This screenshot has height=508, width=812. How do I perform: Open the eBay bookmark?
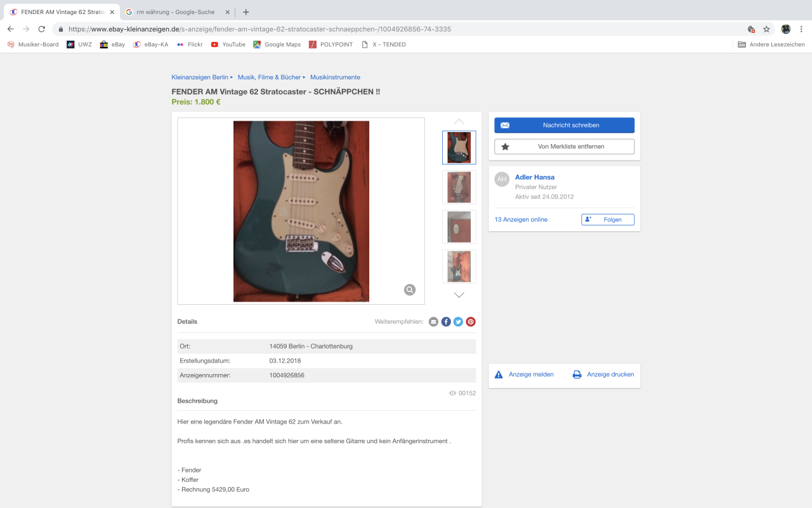click(112, 44)
